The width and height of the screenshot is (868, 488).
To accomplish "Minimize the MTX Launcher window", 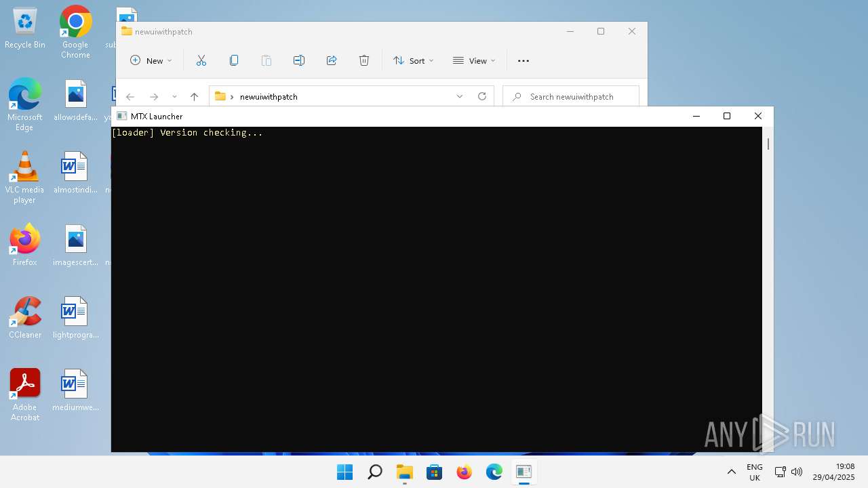I will pyautogui.click(x=696, y=116).
